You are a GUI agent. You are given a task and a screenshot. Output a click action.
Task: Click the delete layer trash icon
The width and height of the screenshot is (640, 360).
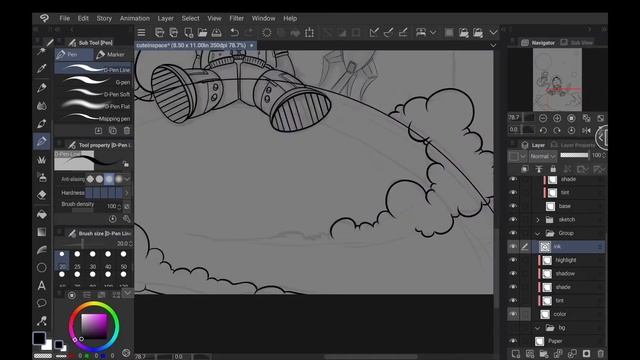600,353
